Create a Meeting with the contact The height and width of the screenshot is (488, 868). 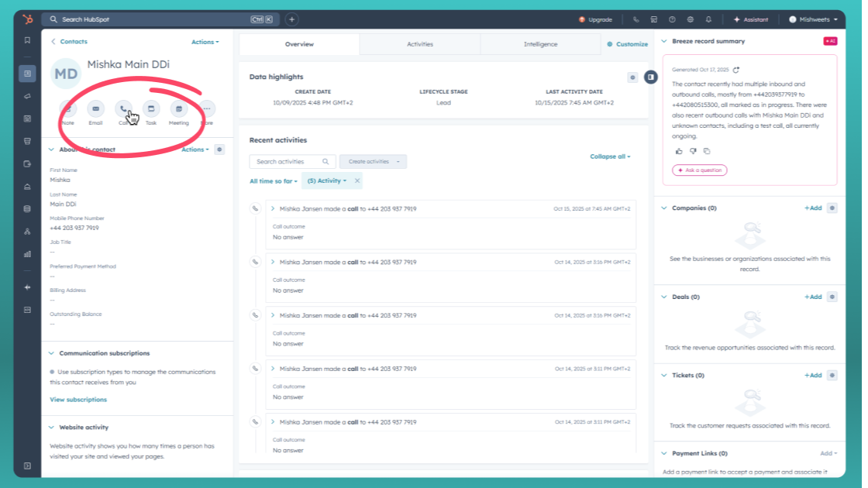pyautogui.click(x=179, y=109)
